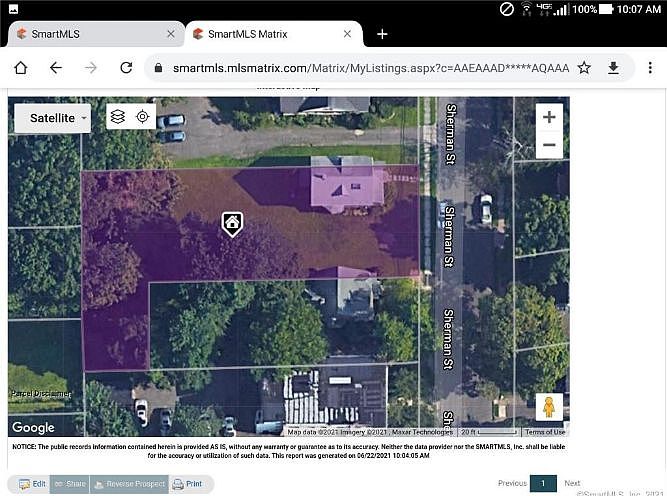Click the Edit button
Viewport: 667px width, 496px height.
(x=32, y=484)
